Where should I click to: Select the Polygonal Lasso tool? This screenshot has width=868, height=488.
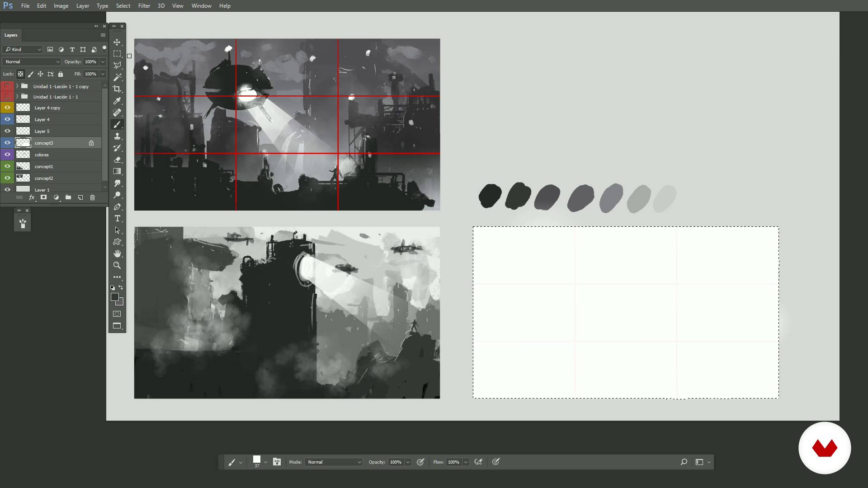(x=117, y=66)
